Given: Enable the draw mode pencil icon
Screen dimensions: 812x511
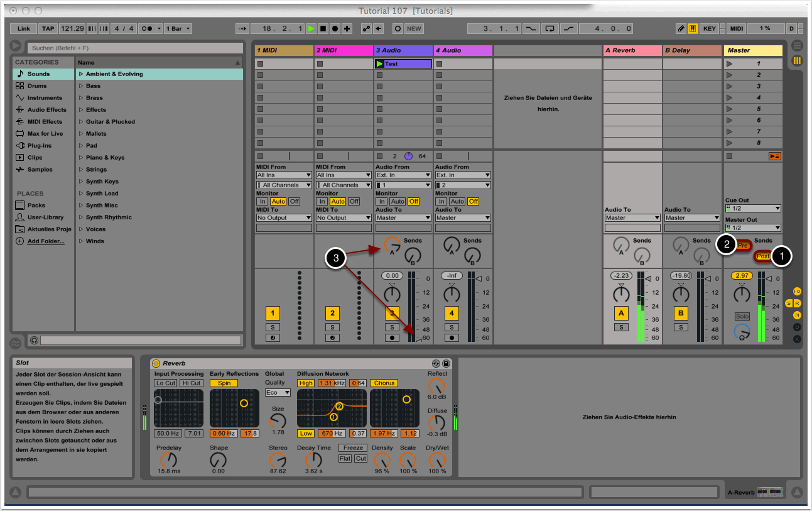Looking at the screenshot, I should [x=681, y=28].
